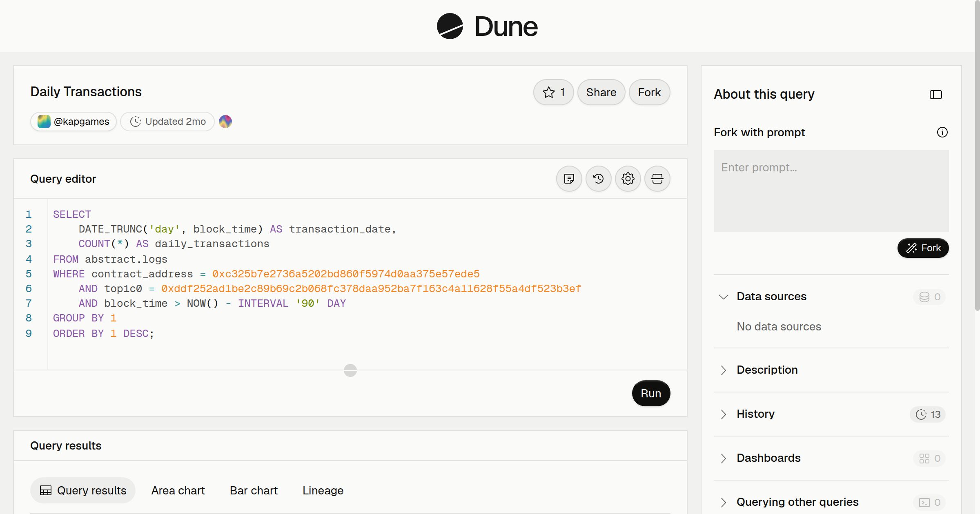Click the Query results section heading
This screenshot has width=980, height=514.
pyautogui.click(x=66, y=445)
